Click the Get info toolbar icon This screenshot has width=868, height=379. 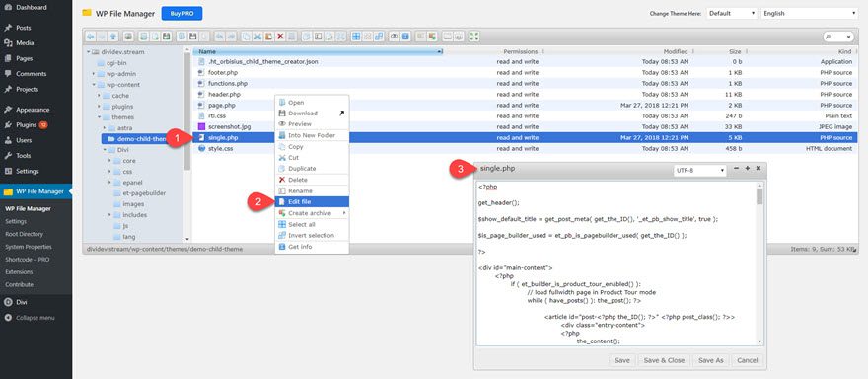(x=405, y=36)
